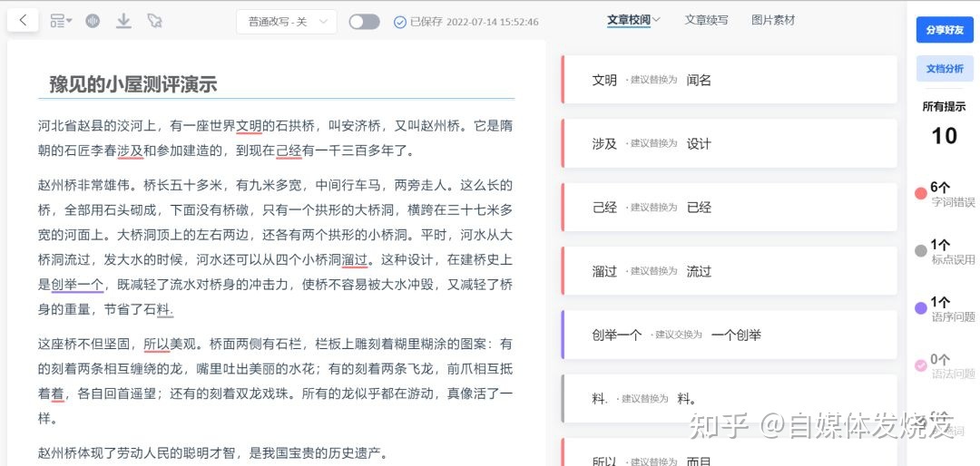Click the voice read-aloud waveform icon
The width and height of the screenshot is (980, 466).
tap(93, 21)
